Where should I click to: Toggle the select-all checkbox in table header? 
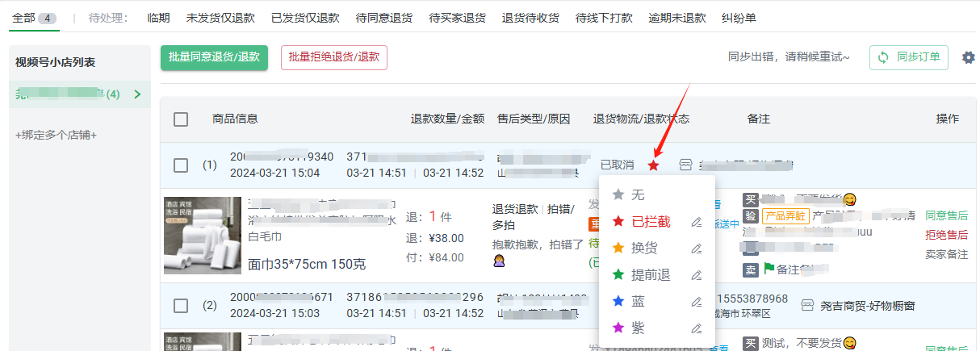pyautogui.click(x=181, y=119)
